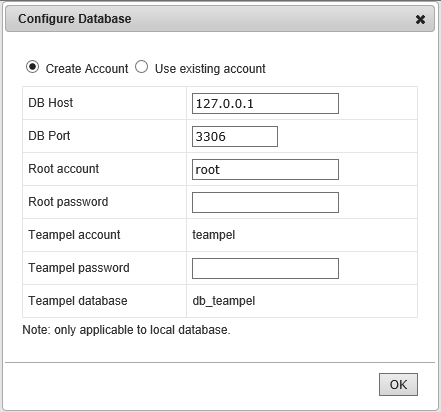Click the DB Port row label
This screenshot has height=412, width=441.
point(49,136)
